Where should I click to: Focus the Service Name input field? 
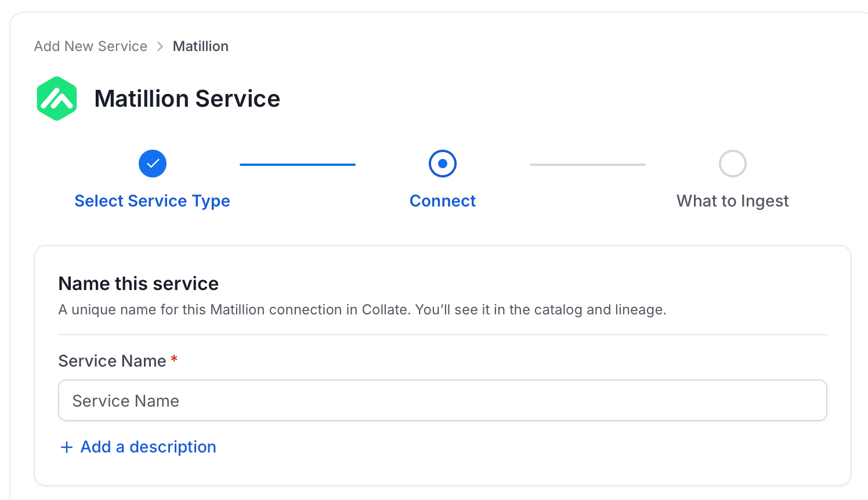[443, 400]
